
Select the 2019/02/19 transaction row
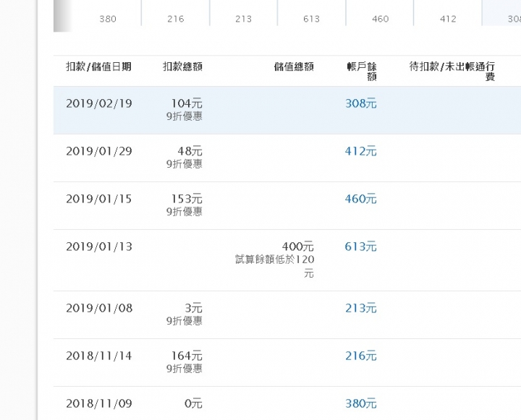pyautogui.click(x=287, y=110)
